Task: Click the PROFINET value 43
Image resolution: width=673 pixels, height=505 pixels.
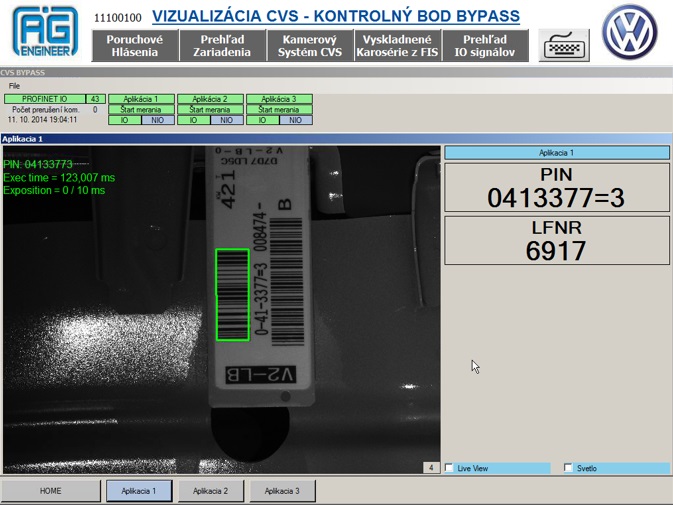Action: (x=95, y=99)
